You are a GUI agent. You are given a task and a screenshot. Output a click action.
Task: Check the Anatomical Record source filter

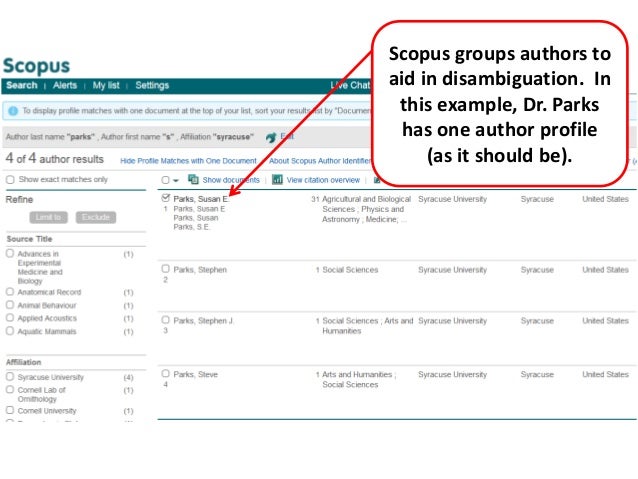10,292
